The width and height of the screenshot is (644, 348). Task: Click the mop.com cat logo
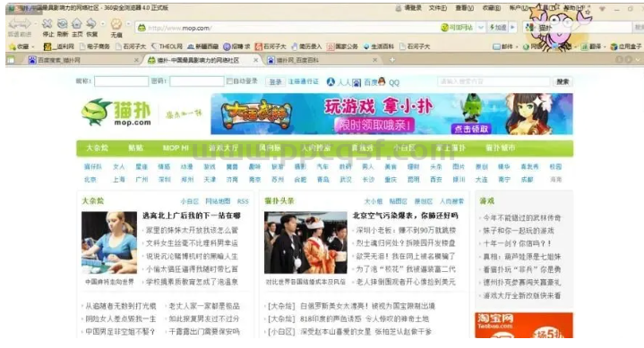(x=116, y=112)
